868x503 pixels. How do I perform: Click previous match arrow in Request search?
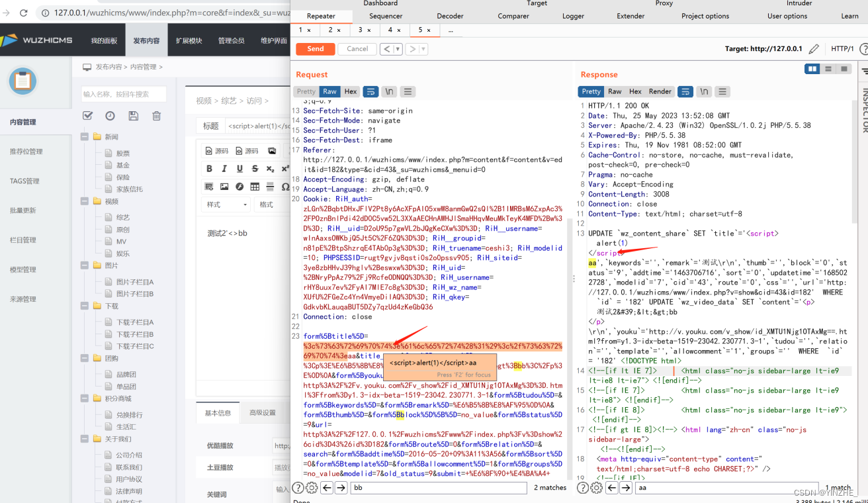pos(327,488)
